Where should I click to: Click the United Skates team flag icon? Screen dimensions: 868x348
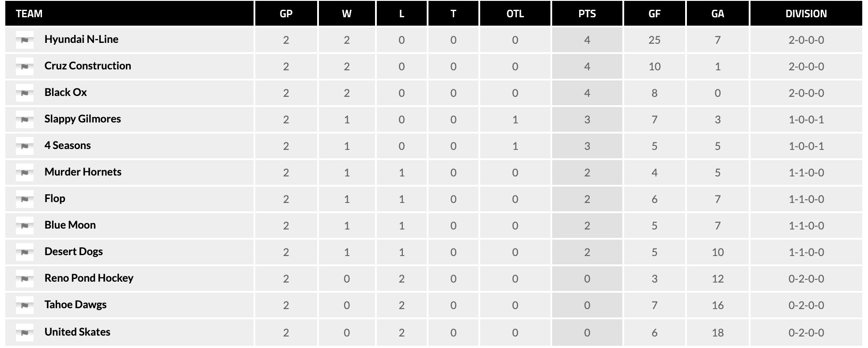coord(25,333)
